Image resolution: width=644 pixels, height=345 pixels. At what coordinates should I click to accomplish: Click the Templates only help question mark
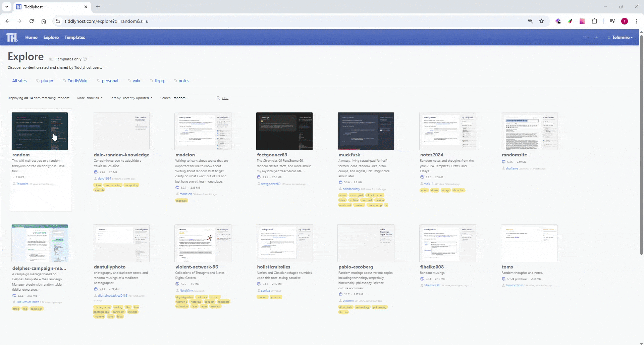tap(85, 59)
